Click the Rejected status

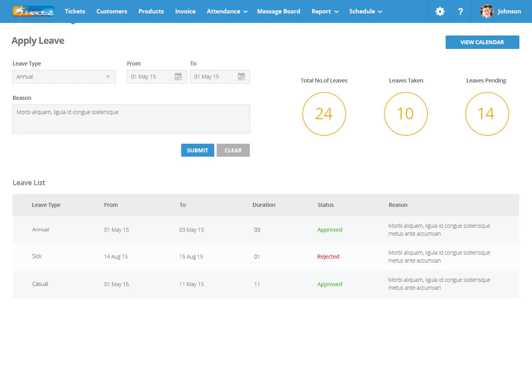tap(328, 257)
